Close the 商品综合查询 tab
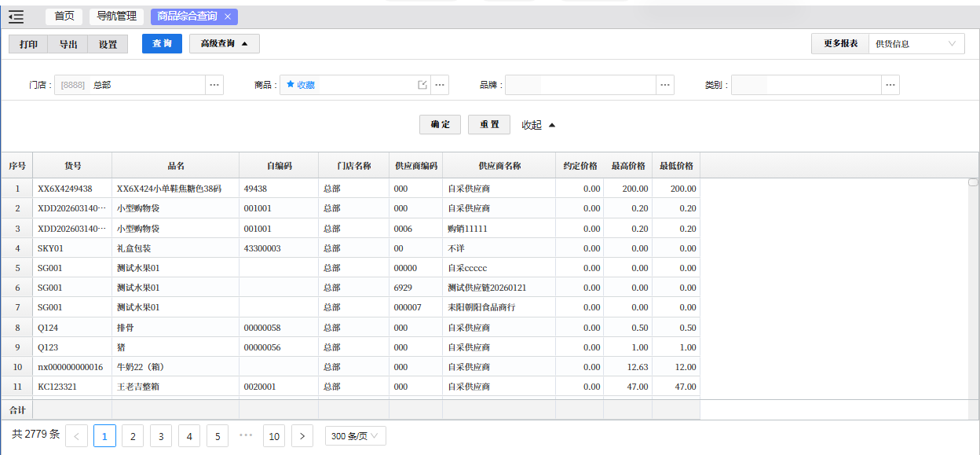The image size is (980, 455). 228,17
